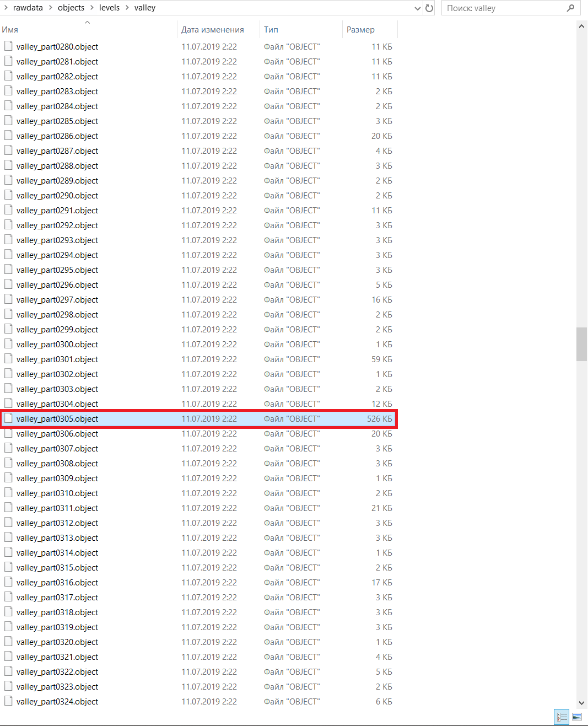
Task: Select valley_part0296.object
Action: pyautogui.click(x=57, y=284)
